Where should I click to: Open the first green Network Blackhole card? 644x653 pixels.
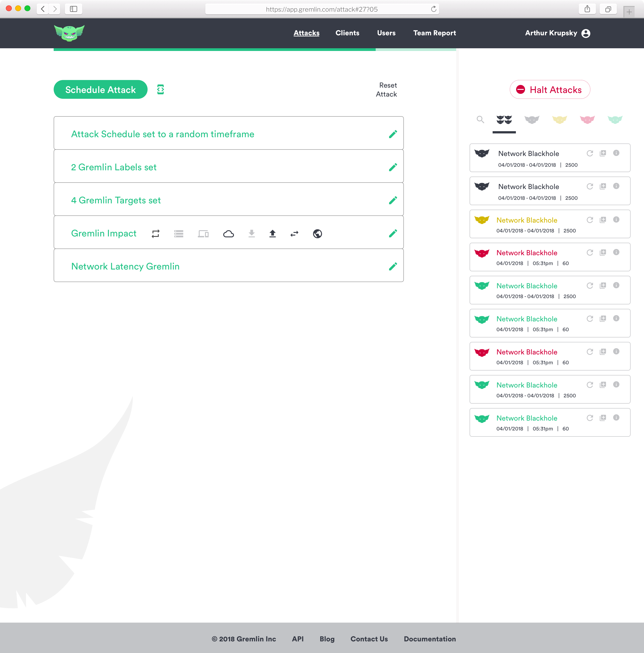550,290
